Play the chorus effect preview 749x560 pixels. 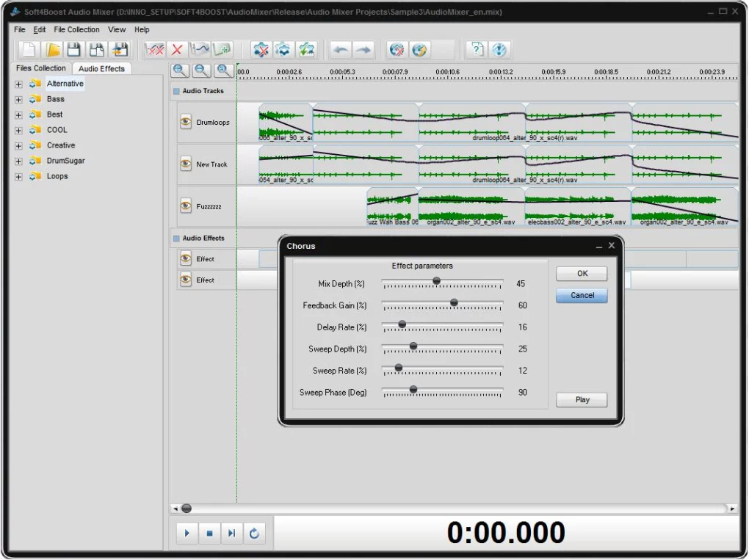(x=581, y=399)
